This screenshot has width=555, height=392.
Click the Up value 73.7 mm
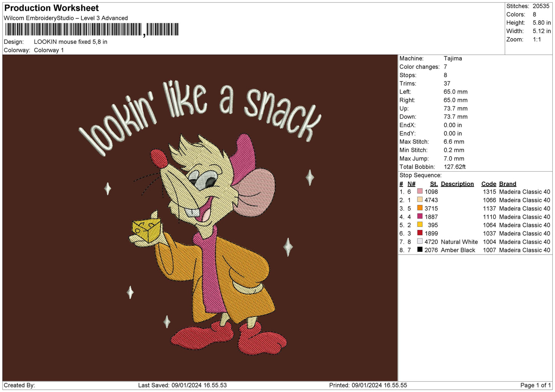tap(456, 109)
